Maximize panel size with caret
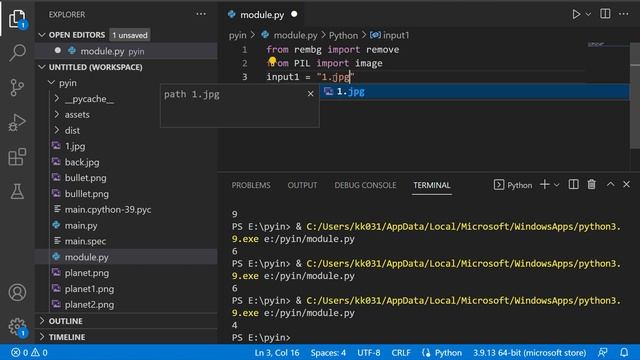Image resolution: width=640 pixels, height=360 pixels. tap(610, 184)
